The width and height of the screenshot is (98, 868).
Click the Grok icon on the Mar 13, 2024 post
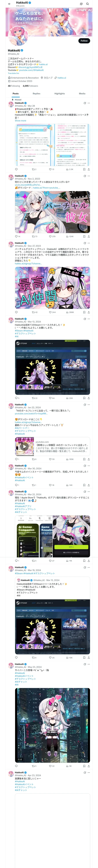(84, 319)
